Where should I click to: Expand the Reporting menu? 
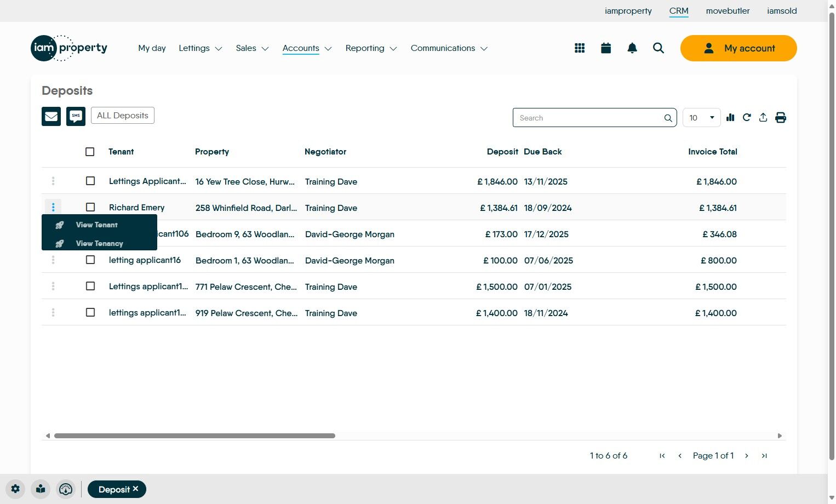pyautogui.click(x=371, y=48)
